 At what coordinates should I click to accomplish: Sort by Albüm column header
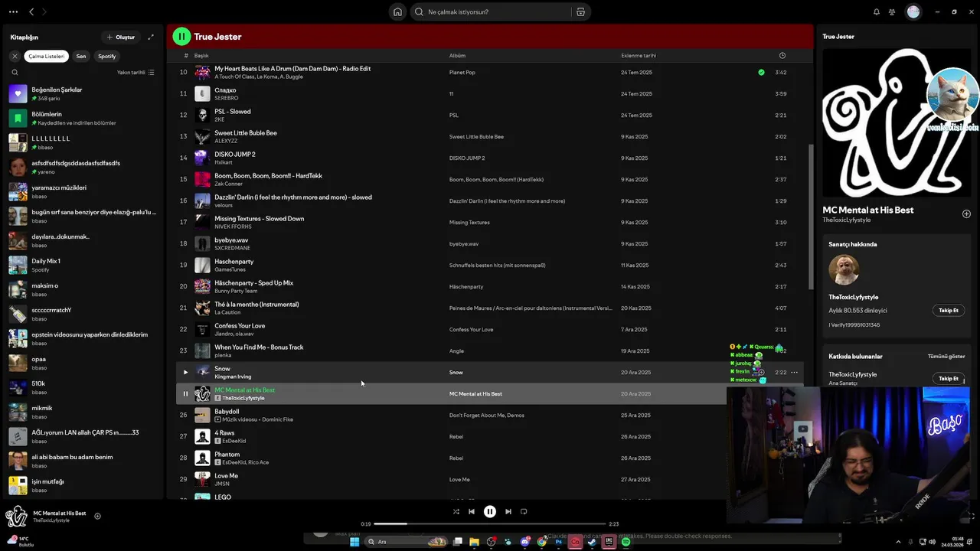457,56
